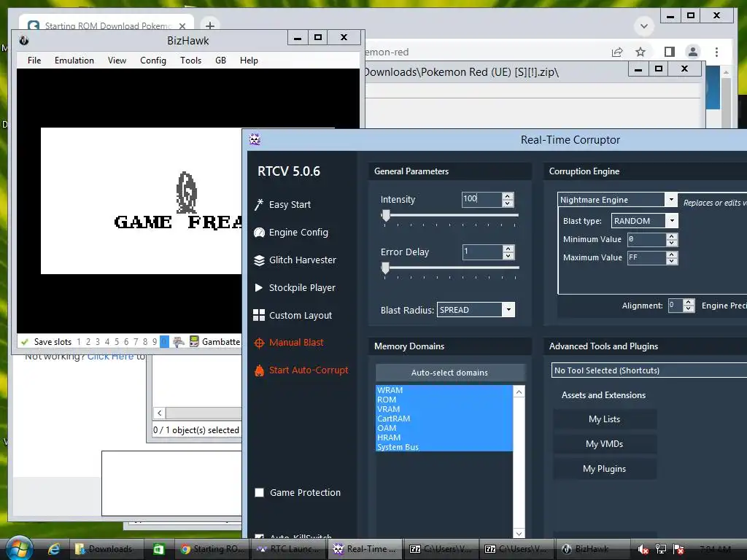
Task: Open the Blast type RANDOM dropdown
Action: (x=672, y=220)
